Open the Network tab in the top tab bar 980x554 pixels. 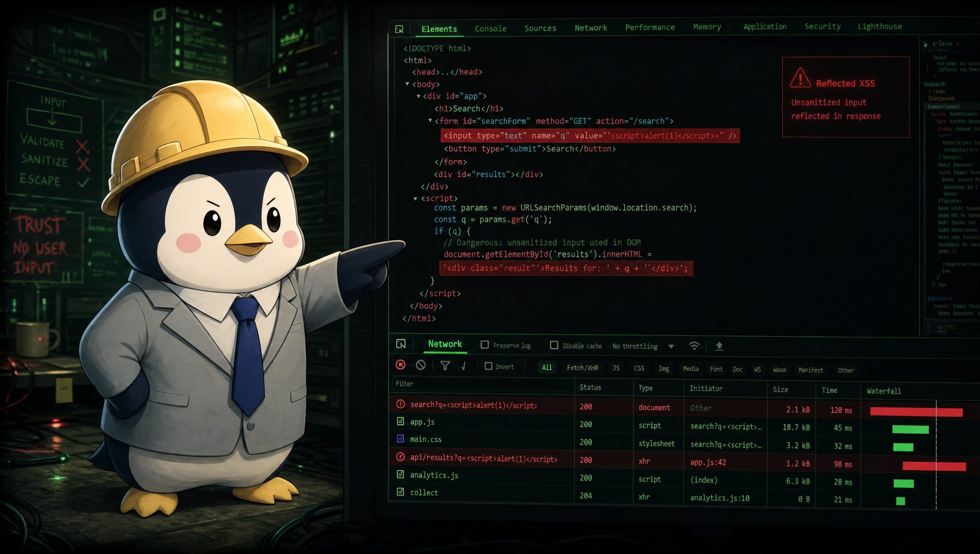pos(591,28)
